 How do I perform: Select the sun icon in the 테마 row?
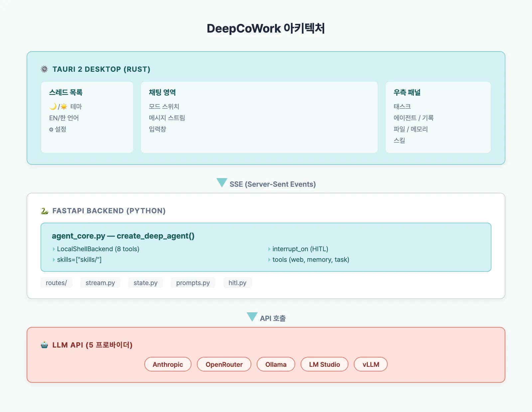click(65, 106)
